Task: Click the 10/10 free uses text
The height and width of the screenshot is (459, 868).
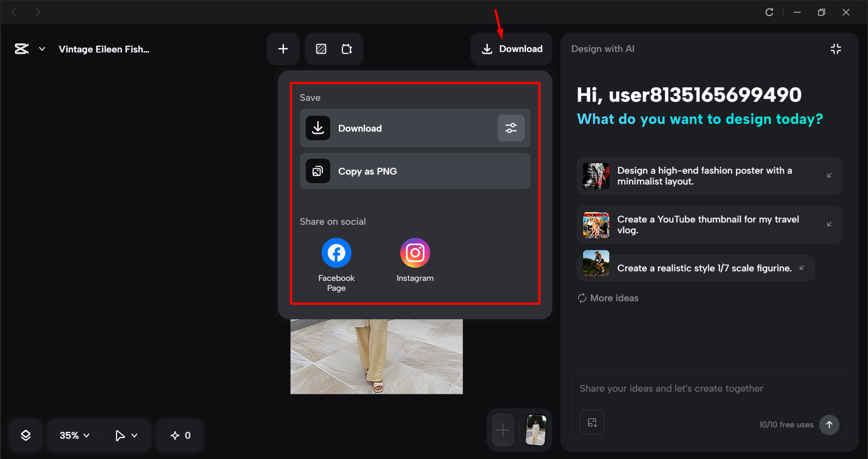Action: (x=786, y=425)
